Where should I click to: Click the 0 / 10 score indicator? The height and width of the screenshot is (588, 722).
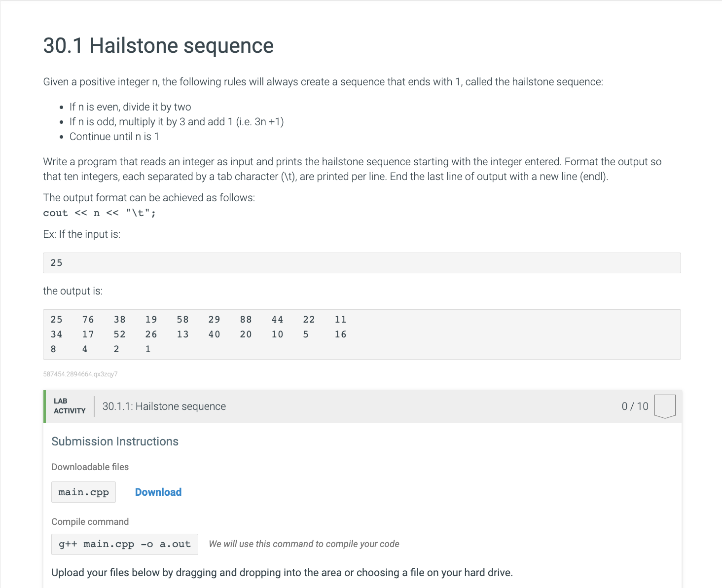[x=634, y=406]
